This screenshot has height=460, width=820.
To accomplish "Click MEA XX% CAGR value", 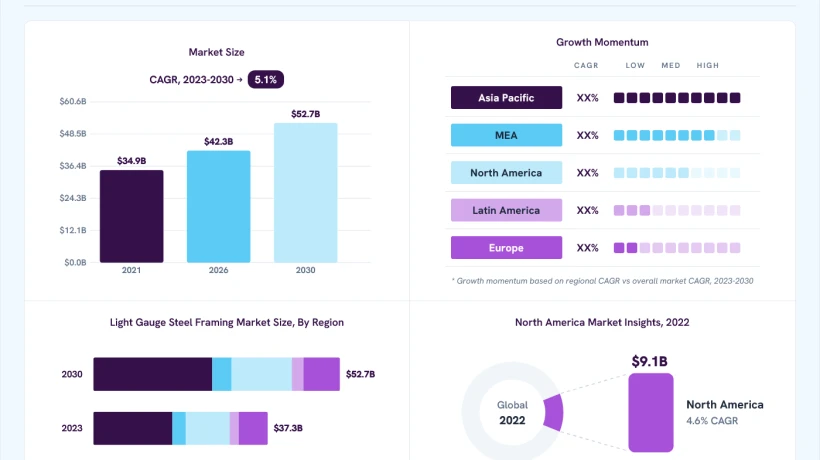I will coord(587,135).
